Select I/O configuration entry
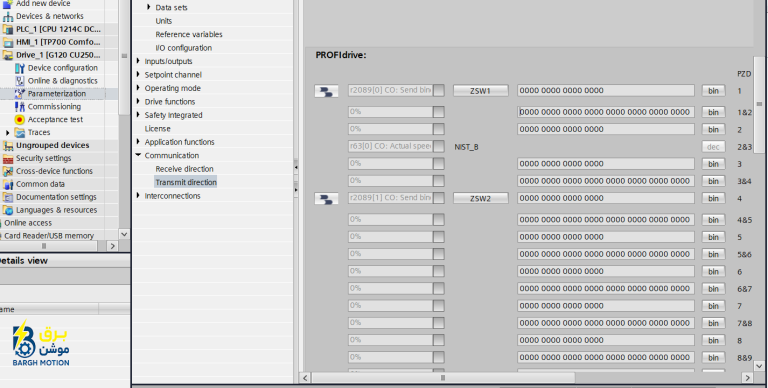The width and height of the screenshot is (768, 388). point(184,48)
